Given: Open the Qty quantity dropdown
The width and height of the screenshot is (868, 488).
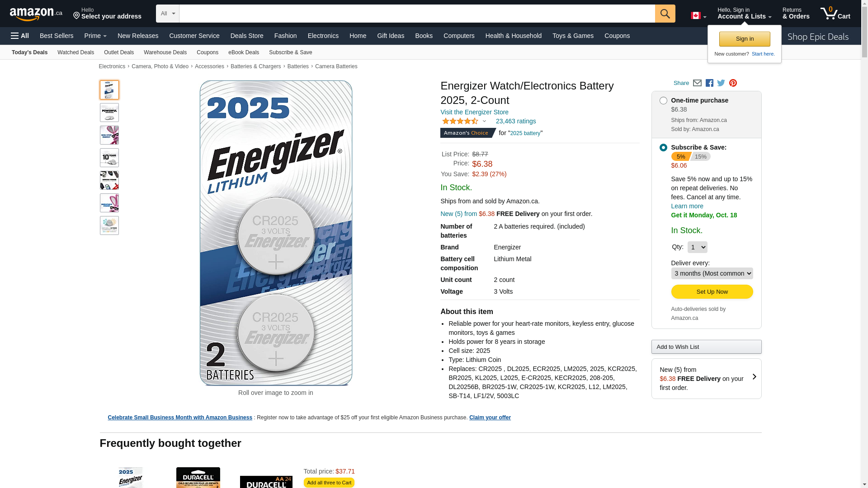Looking at the screenshot, I should (x=697, y=247).
